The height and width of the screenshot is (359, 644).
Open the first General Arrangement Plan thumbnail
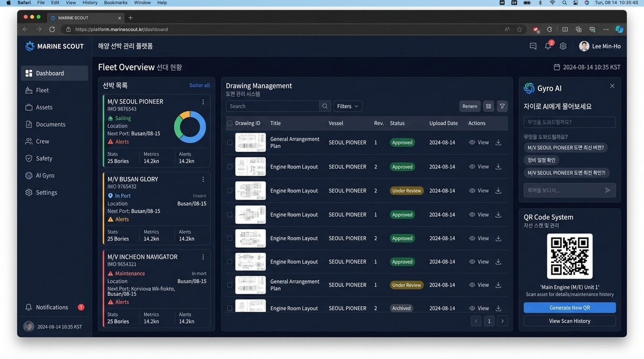250,142
